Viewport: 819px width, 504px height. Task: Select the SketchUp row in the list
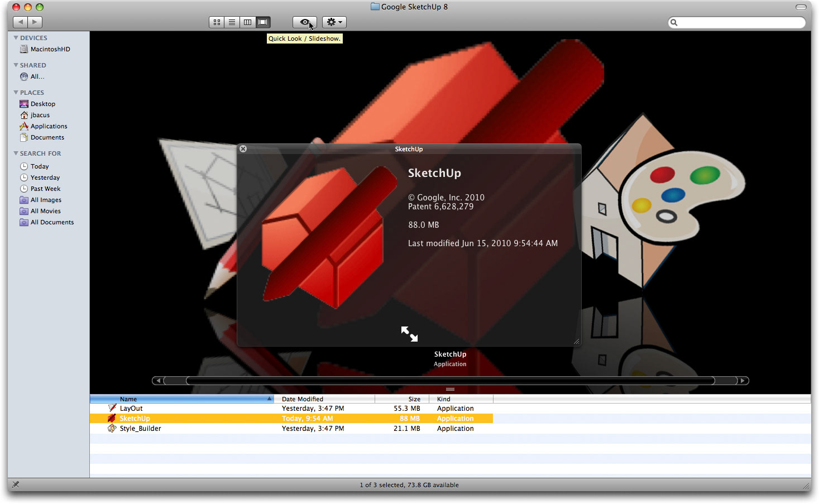(291, 419)
